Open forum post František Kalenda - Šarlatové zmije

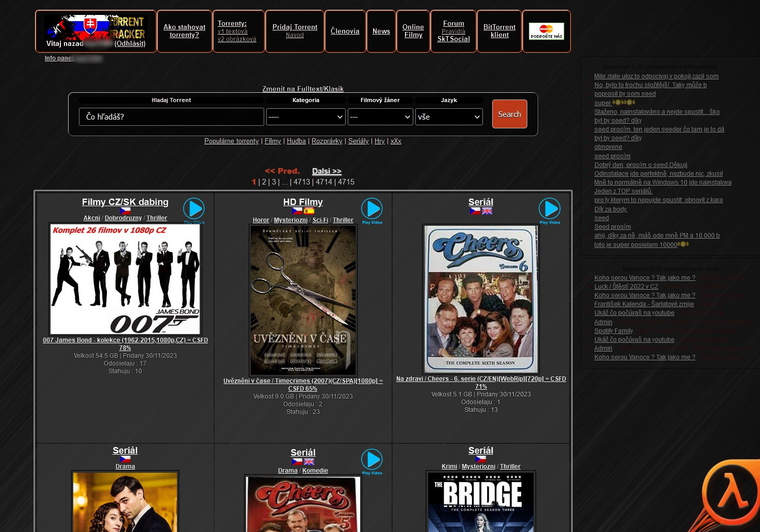pos(644,304)
